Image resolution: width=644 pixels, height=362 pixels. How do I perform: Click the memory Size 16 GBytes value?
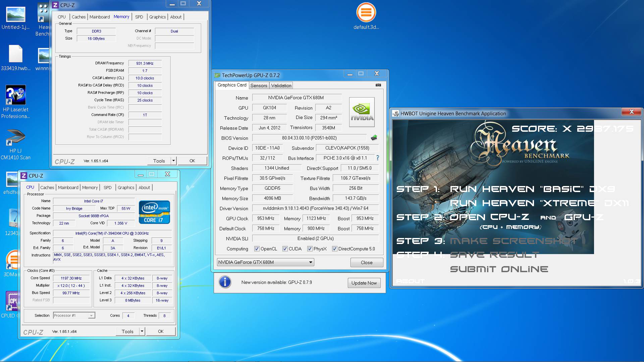pos(96,39)
